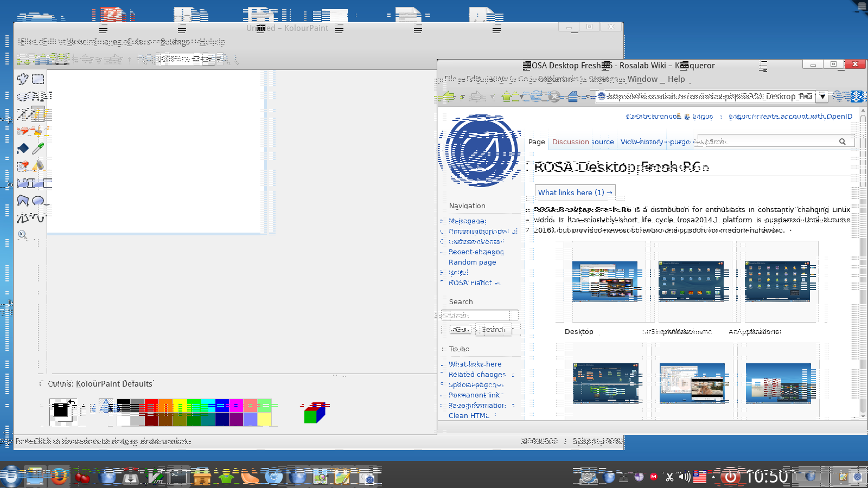Viewport: 868px width, 488px height.
Task: Pick the Color Picker eyedropper tool
Action: click(38, 149)
